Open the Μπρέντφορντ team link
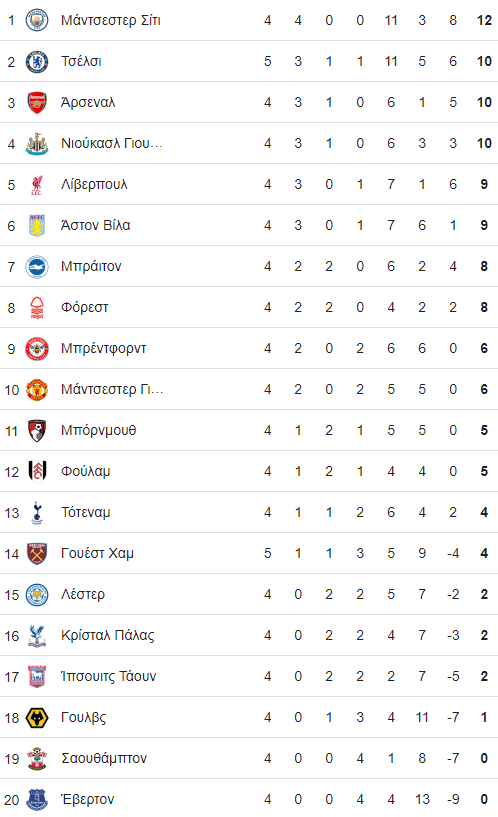Screen dimensions: 498x817 104,349
